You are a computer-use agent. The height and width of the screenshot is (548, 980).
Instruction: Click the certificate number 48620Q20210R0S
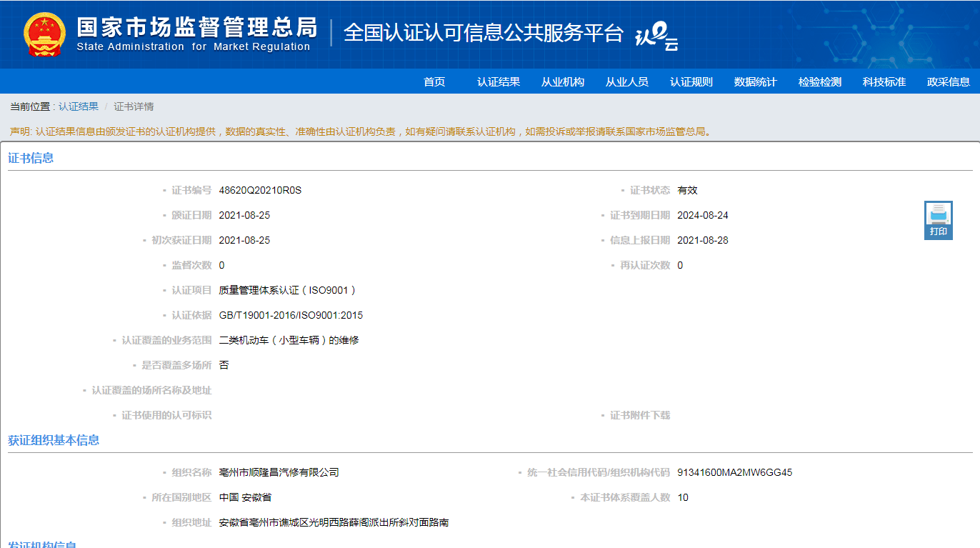pos(260,190)
